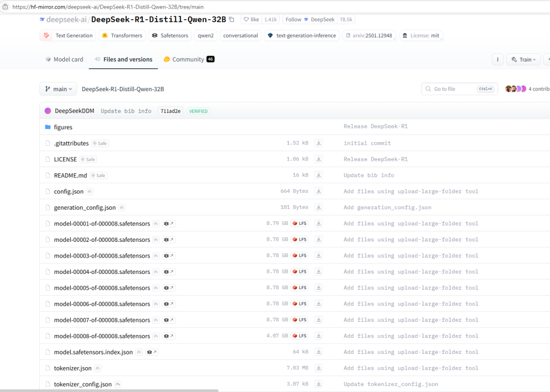Image resolution: width=550 pixels, height=392 pixels.
Task: Open safetensors viewer for model-00001 file
Action: point(169,223)
